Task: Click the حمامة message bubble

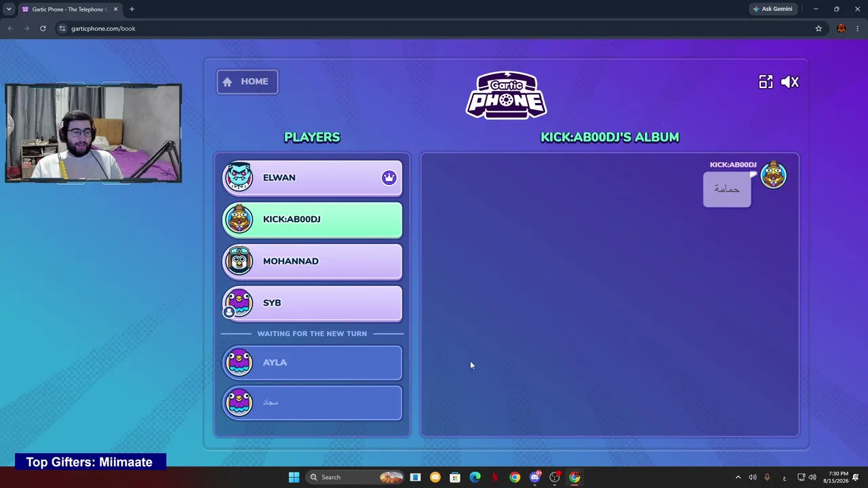Action: 727,189
